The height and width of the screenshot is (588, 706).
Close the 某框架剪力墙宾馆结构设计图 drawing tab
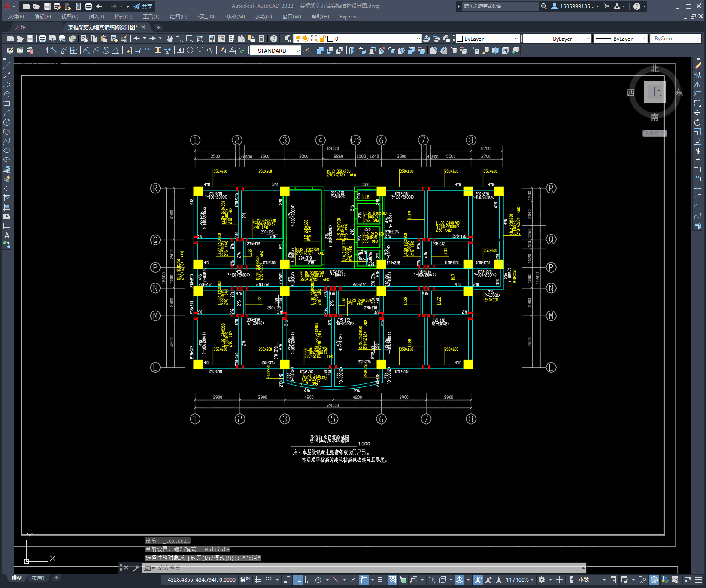pos(143,27)
